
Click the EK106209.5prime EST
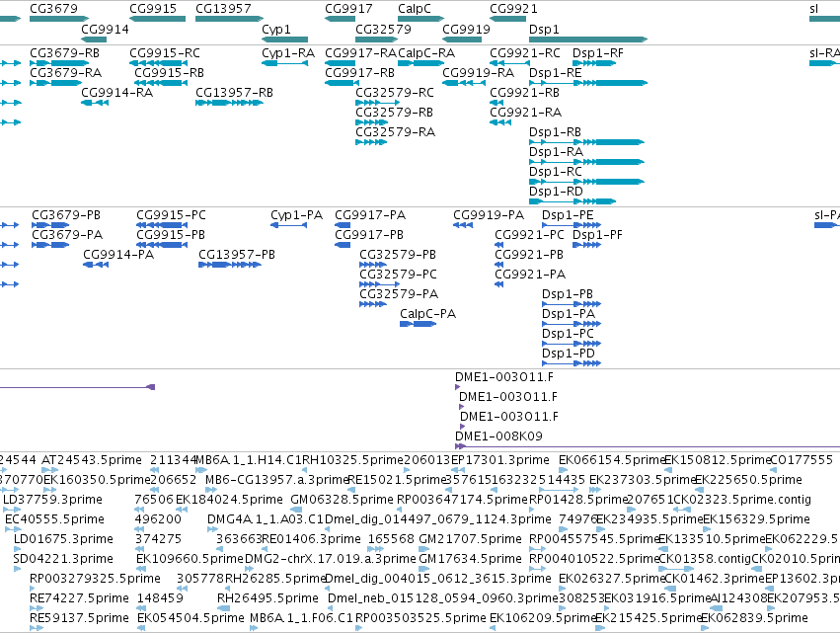coord(494,628)
